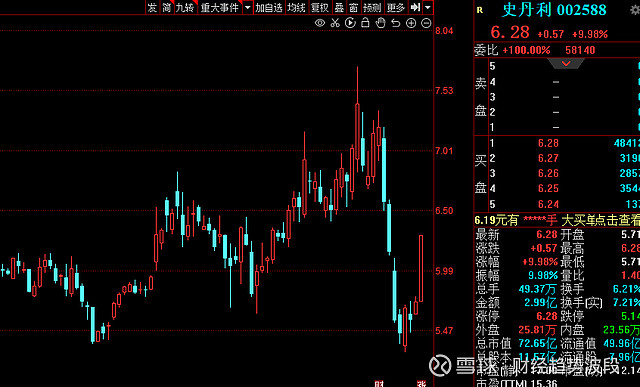The height and width of the screenshot is (387, 640).
Task: Open the 更多 more menu
Action: [396, 7]
